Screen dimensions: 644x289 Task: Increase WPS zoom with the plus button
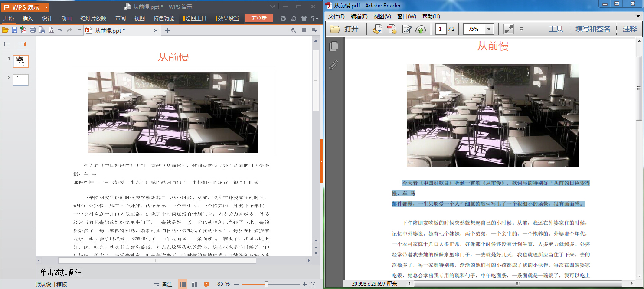click(x=304, y=284)
